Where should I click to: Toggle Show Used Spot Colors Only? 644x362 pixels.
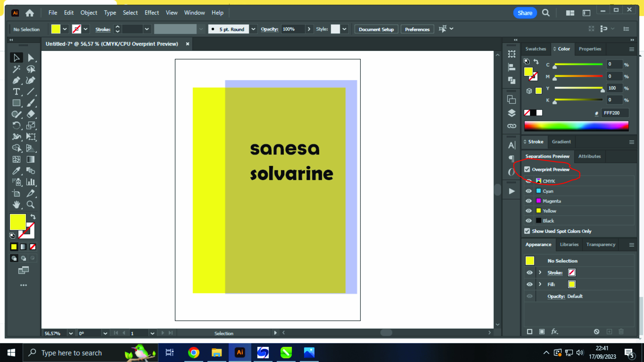527,231
